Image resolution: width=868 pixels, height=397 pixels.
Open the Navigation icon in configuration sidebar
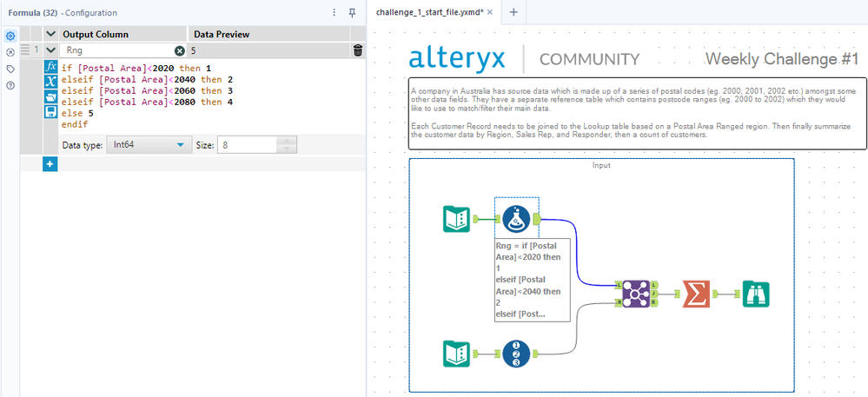coord(10,53)
